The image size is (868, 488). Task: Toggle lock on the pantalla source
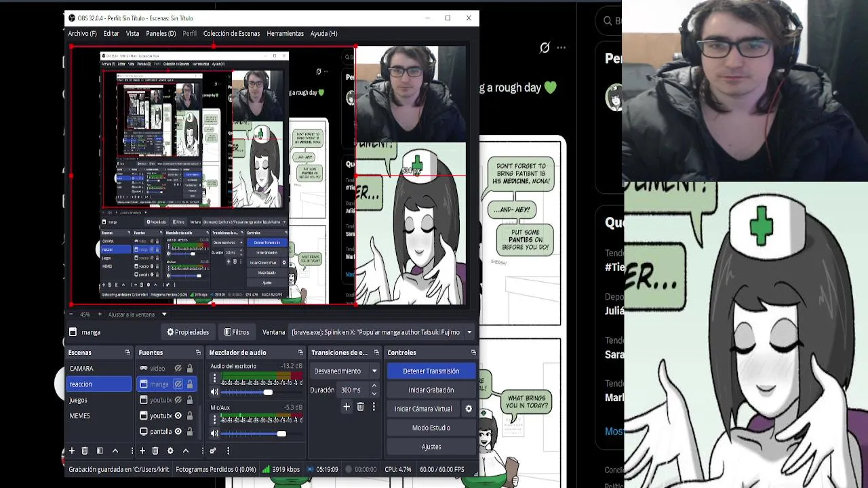pyautogui.click(x=190, y=431)
